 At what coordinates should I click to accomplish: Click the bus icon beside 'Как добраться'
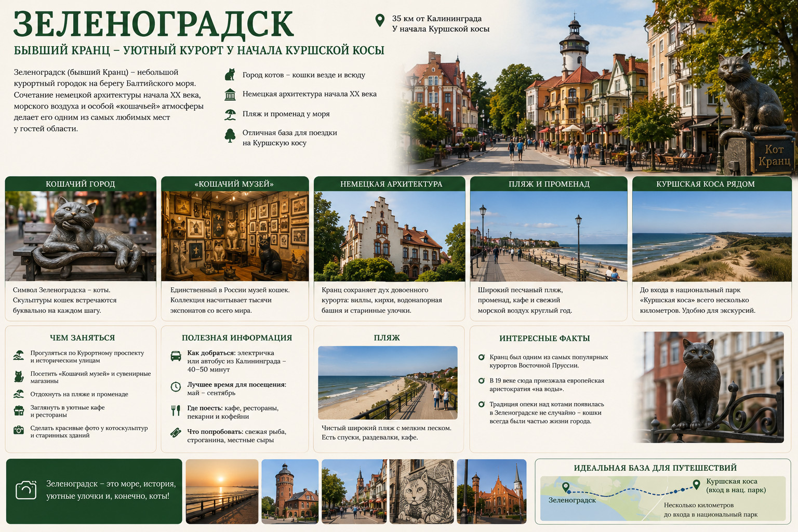pyautogui.click(x=176, y=356)
